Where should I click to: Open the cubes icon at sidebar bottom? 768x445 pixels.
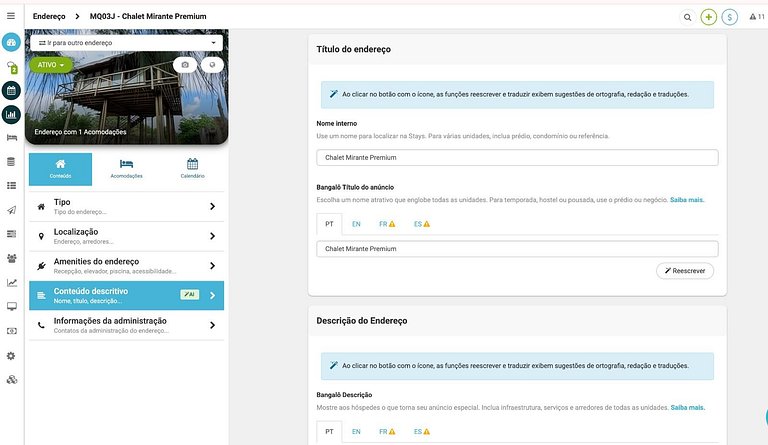pos(12,379)
